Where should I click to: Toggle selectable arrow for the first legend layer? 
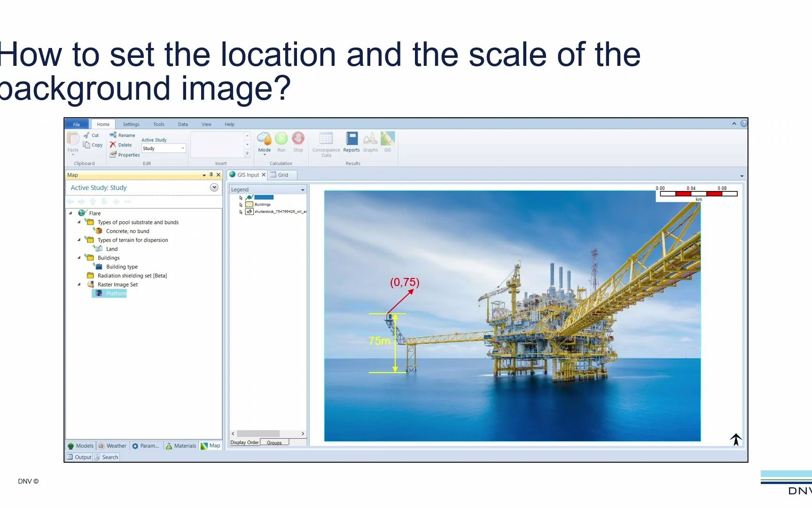241,198
